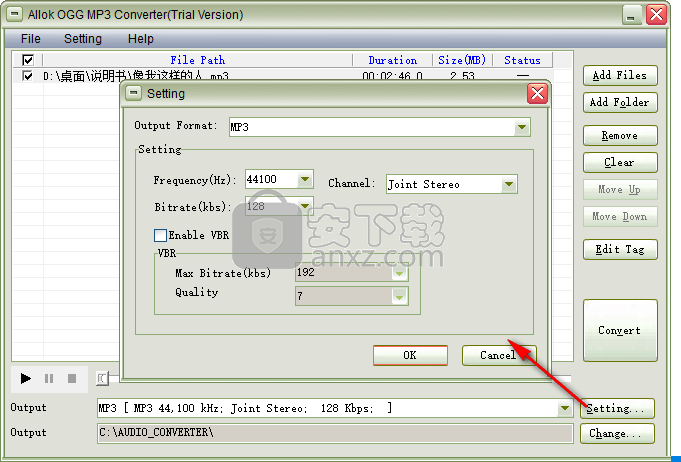Open the Bitrate(kbs) dropdown
This screenshot has height=462, width=681.
click(305, 206)
